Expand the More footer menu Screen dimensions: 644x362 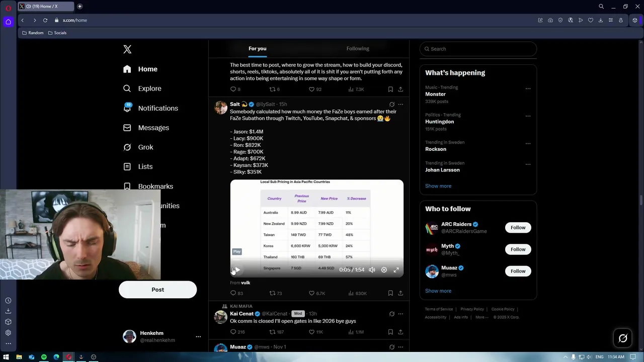pos(482,317)
